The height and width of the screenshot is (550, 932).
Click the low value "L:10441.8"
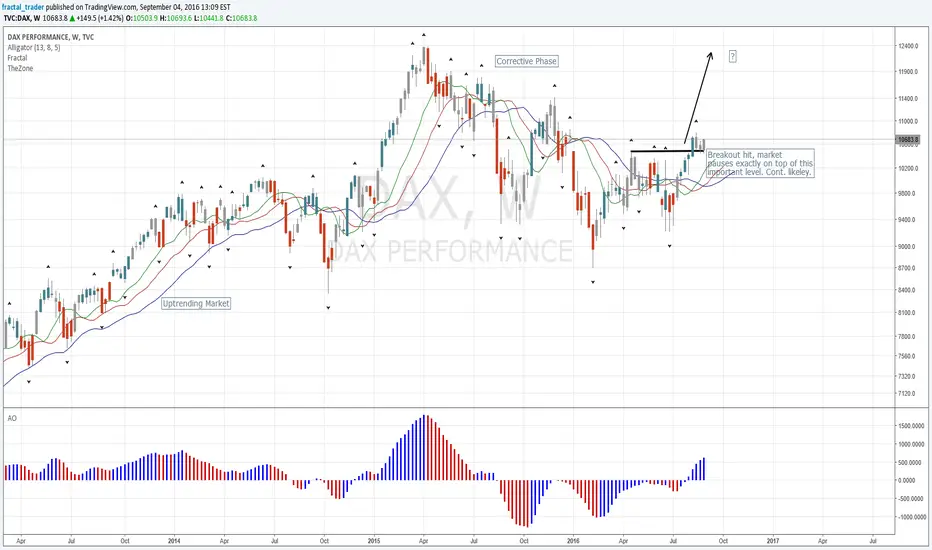tap(209, 18)
